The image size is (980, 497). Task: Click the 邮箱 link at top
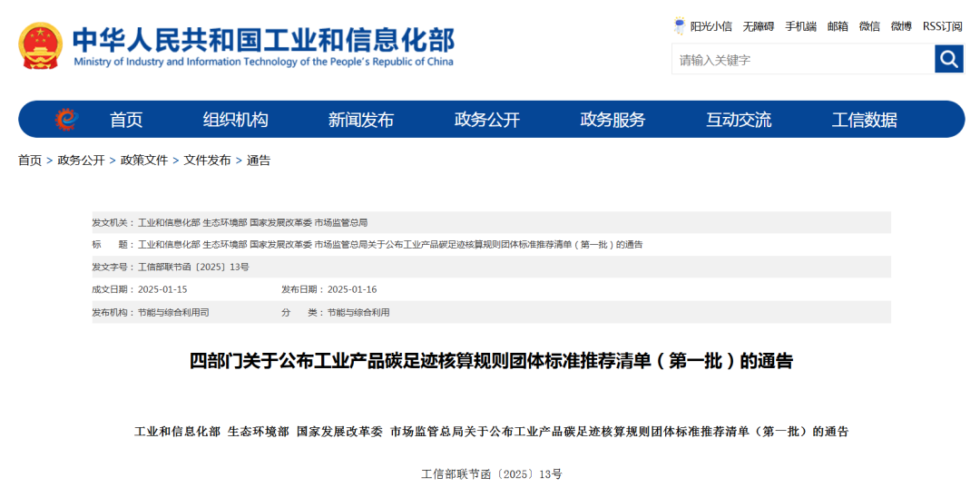coord(838,26)
